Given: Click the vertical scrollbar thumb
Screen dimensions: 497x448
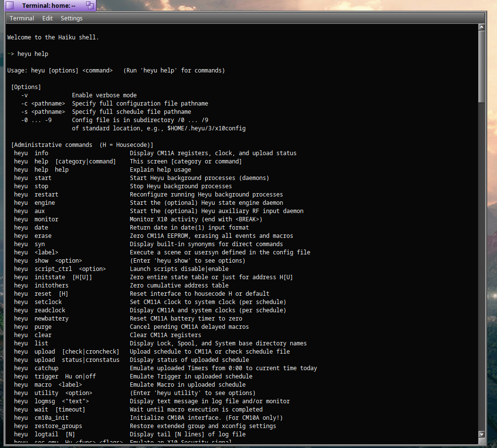Looking at the screenshot, I should (x=481, y=67).
